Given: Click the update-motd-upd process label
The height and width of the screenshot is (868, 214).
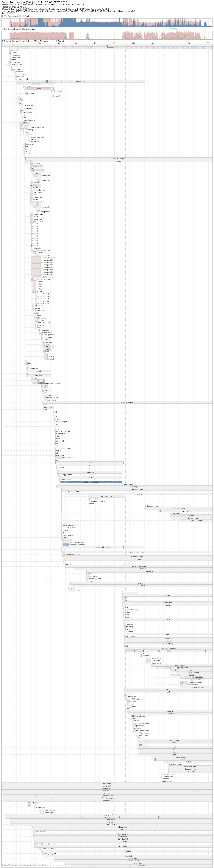Looking at the screenshot, I should [x=36, y=127].
